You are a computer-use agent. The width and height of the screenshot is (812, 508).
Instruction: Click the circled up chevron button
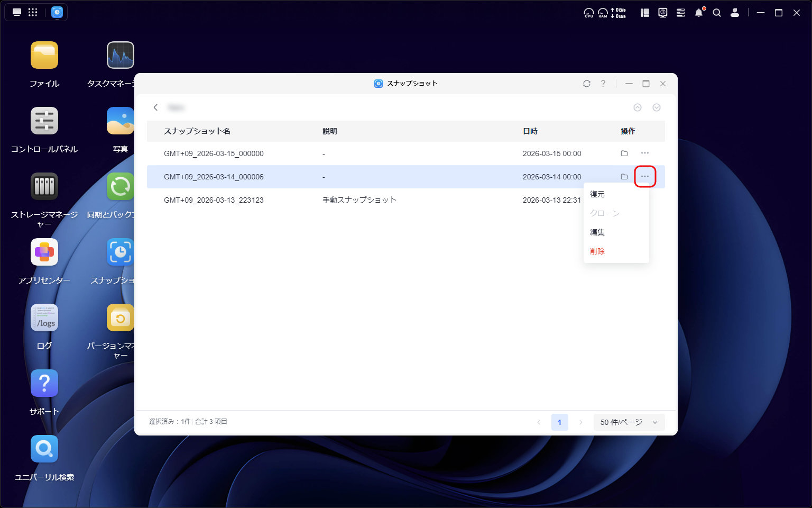point(638,107)
